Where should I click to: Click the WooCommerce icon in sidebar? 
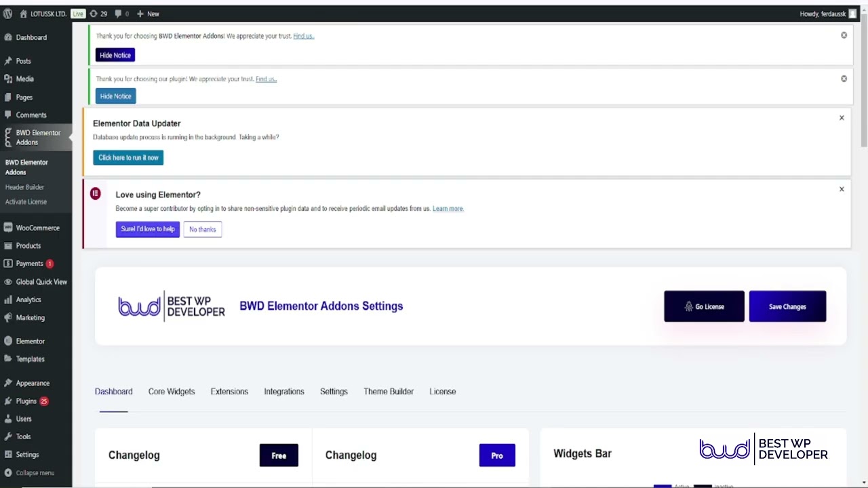click(8, 228)
